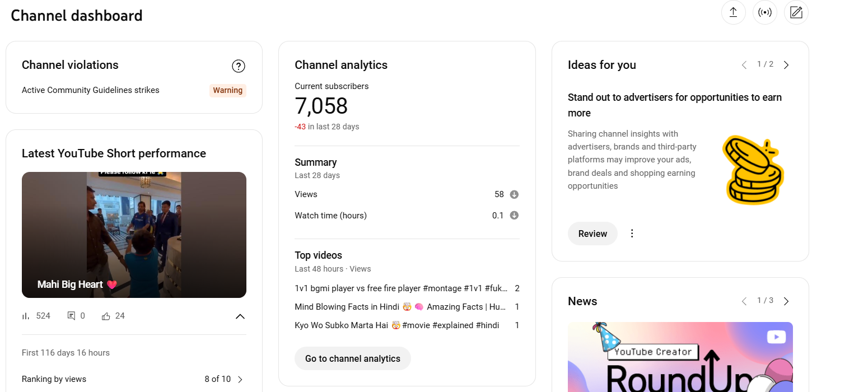Viewport: 868px width, 392px height.
Task: Open the Go live broadcast icon
Action: click(765, 12)
